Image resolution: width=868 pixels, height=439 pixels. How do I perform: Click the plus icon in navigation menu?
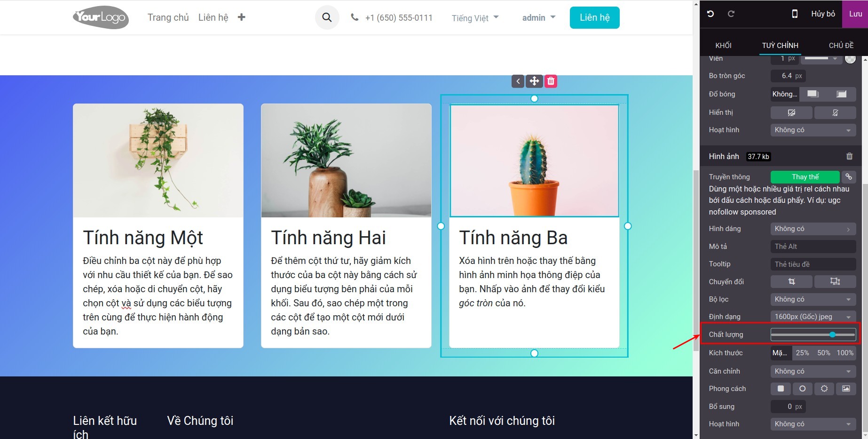pyautogui.click(x=241, y=17)
